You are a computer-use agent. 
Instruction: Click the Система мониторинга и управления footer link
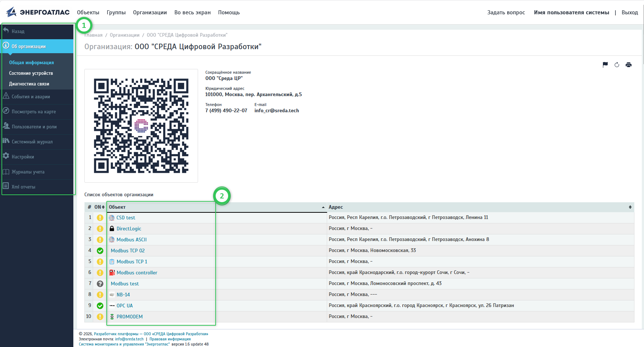(x=124, y=344)
